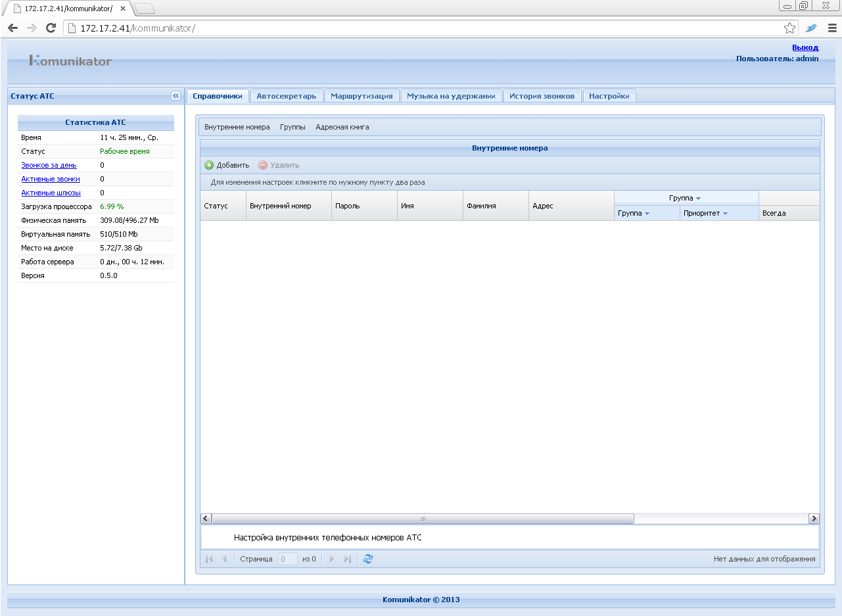842x616 pixels.
Task: Refresh the table with the reload icon
Action: point(368,559)
